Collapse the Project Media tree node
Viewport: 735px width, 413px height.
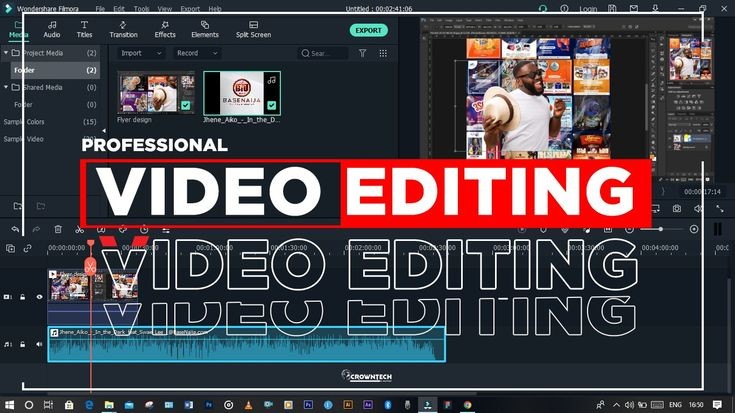coord(6,53)
